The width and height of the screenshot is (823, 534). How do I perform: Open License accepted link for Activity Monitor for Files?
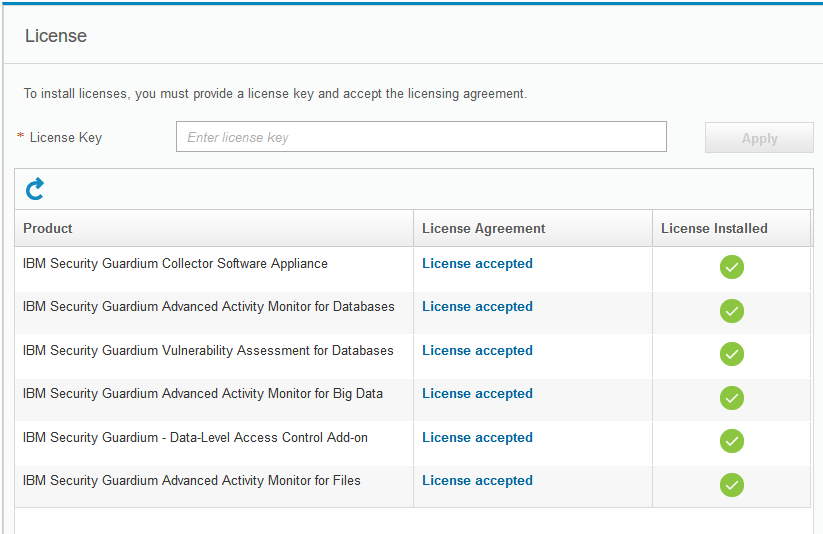(477, 481)
